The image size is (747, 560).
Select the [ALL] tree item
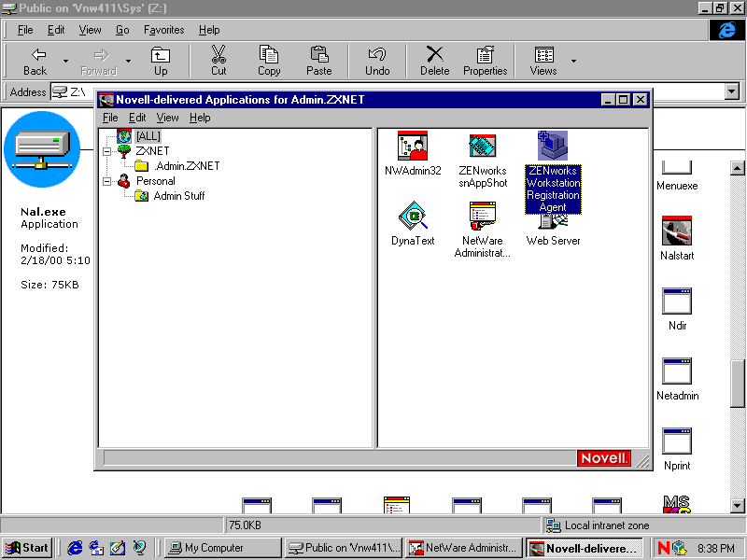click(148, 136)
